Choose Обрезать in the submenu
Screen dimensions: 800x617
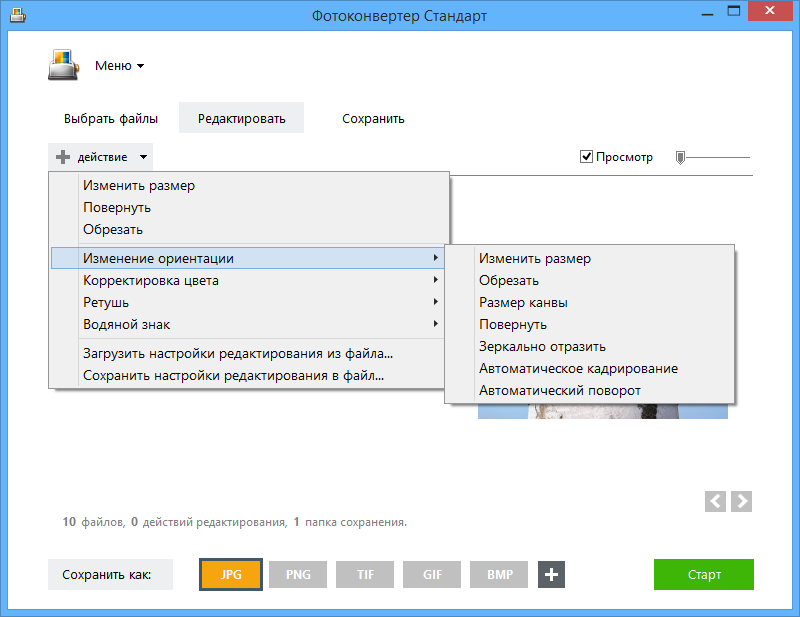point(590,280)
